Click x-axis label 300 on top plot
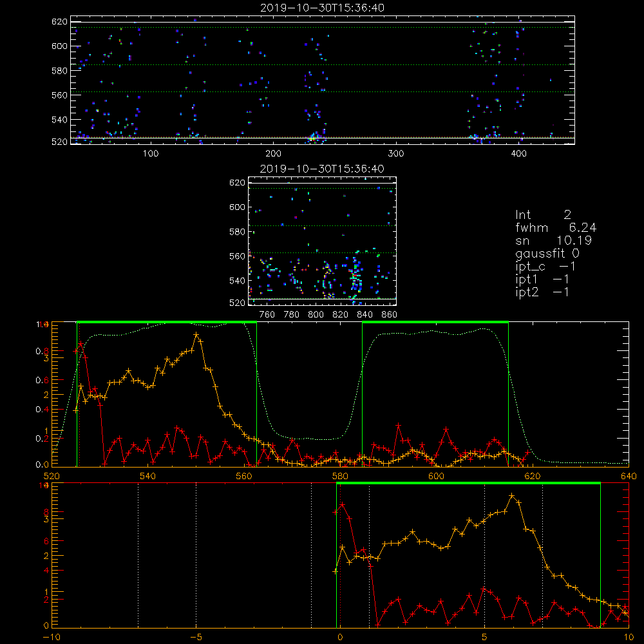Viewport: 644px width, 644px height. point(396,153)
